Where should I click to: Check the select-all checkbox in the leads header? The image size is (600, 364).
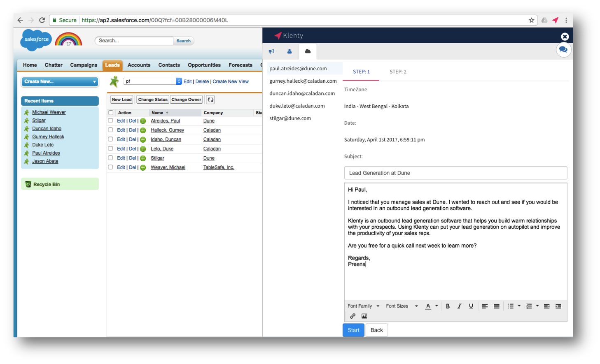click(110, 112)
